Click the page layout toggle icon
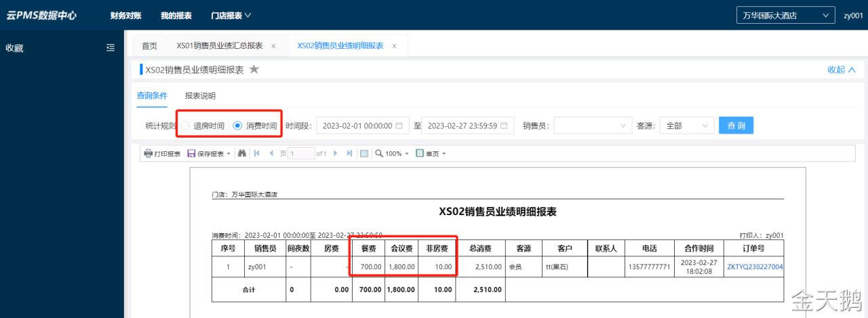 point(364,154)
